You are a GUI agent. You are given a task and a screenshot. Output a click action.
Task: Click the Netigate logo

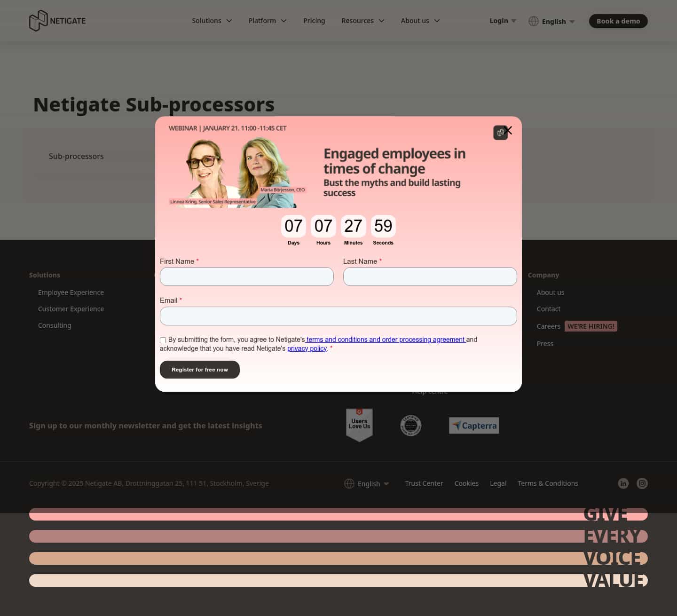tap(57, 20)
